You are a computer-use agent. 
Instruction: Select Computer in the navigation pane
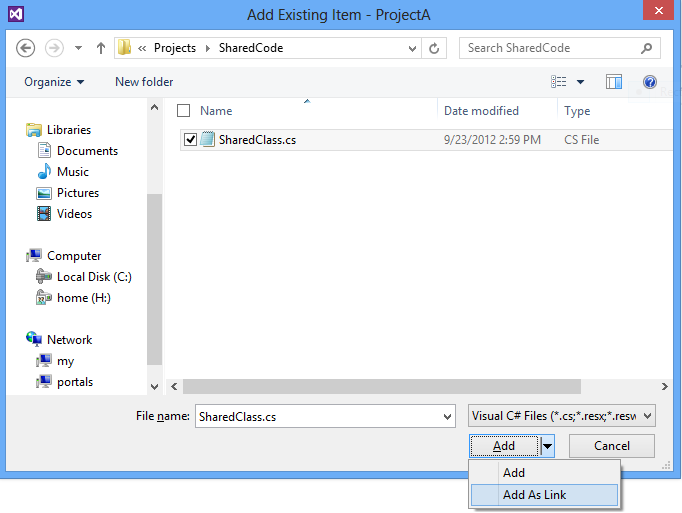(x=74, y=256)
